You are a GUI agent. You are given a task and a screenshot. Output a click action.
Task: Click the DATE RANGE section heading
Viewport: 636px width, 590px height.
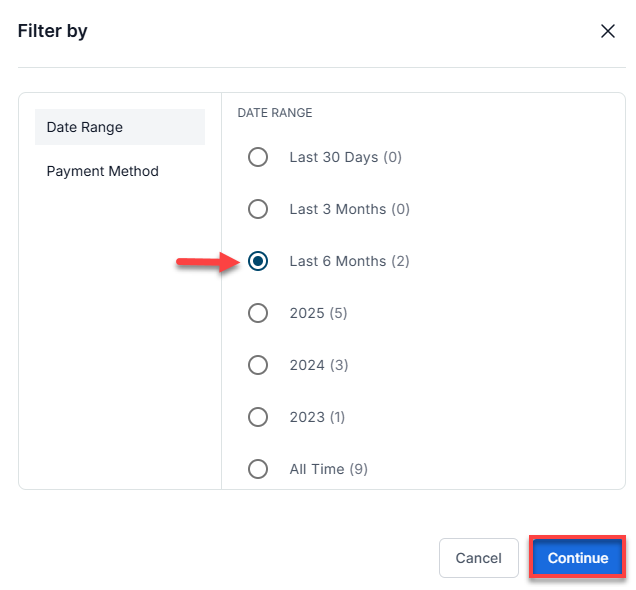pyautogui.click(x=275, y=113)
